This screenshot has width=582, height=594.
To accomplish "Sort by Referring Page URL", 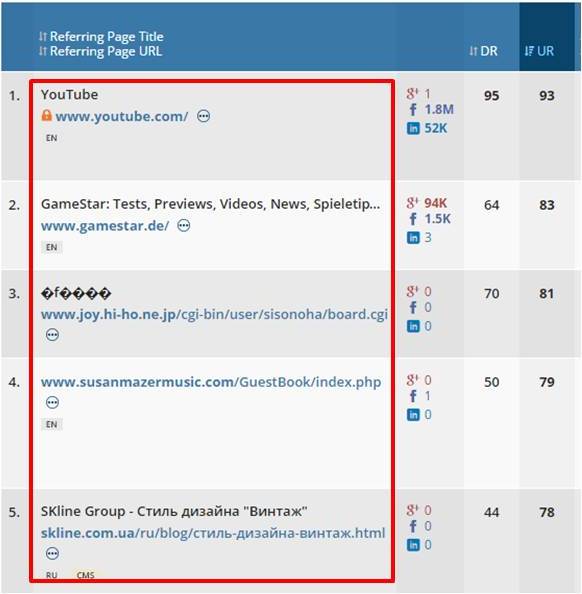I will pyautogui.click(x=100, y=51).
